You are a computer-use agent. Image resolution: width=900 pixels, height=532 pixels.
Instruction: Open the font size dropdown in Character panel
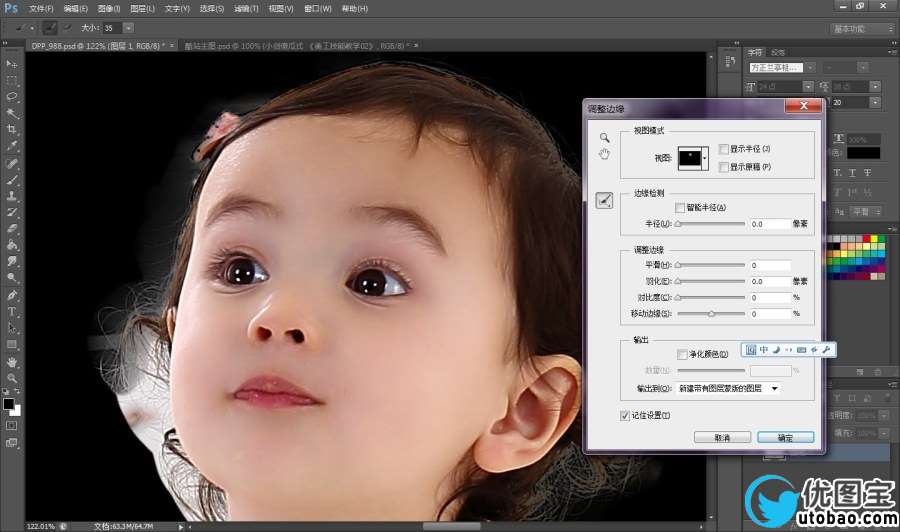coord(808,87)
